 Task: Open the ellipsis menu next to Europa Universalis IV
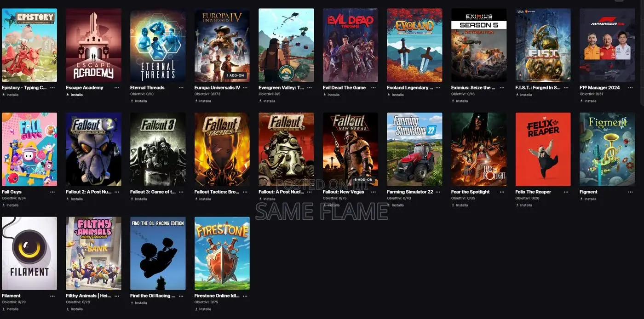pyautogui.click(x=245, y=88)
